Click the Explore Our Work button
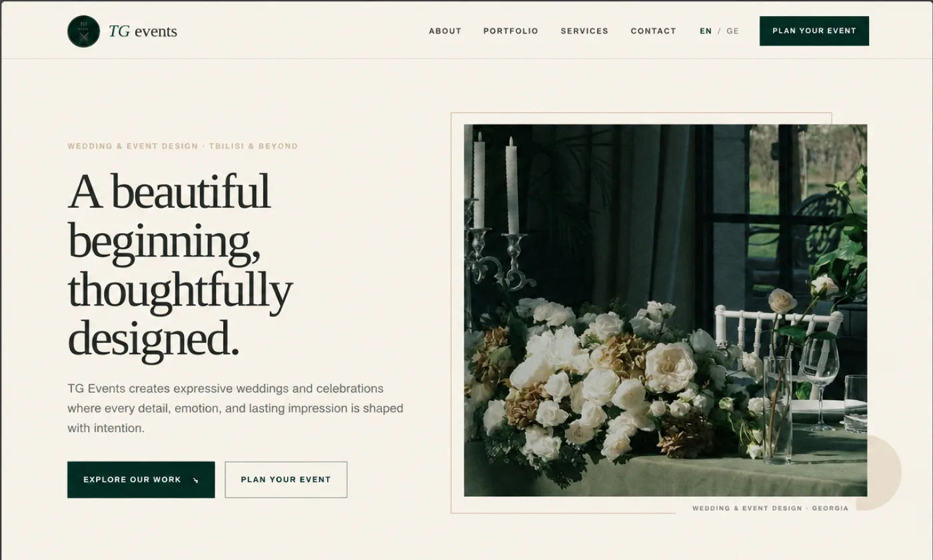This screenshot has width=933, height=560. (141, 479)
